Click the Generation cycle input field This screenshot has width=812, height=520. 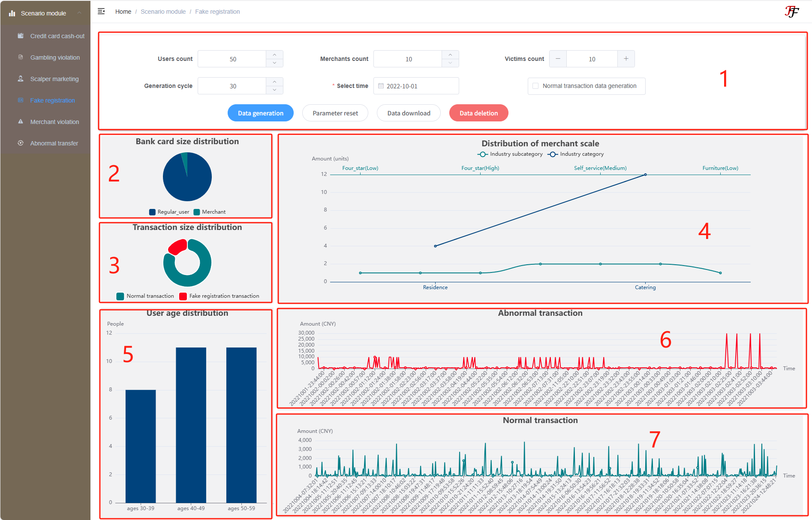(232, 86)
